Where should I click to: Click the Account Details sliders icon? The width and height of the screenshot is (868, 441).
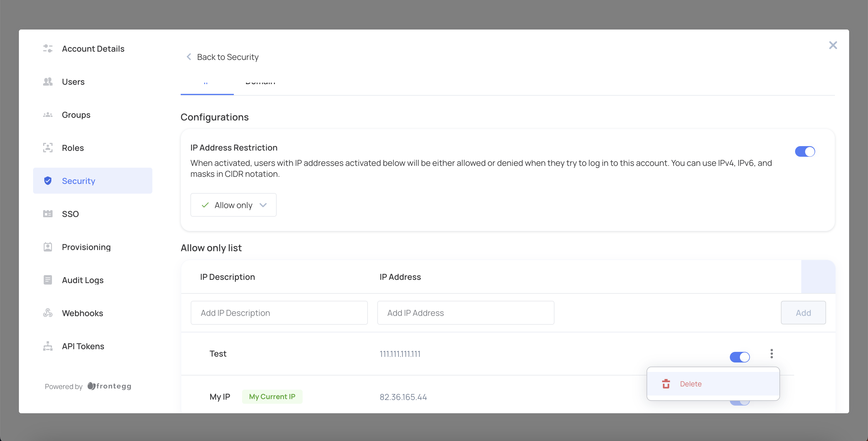click(48, 48)
